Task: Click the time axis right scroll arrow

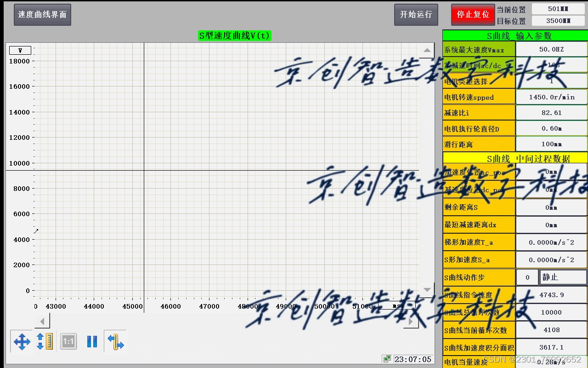Action: (411, 321)
